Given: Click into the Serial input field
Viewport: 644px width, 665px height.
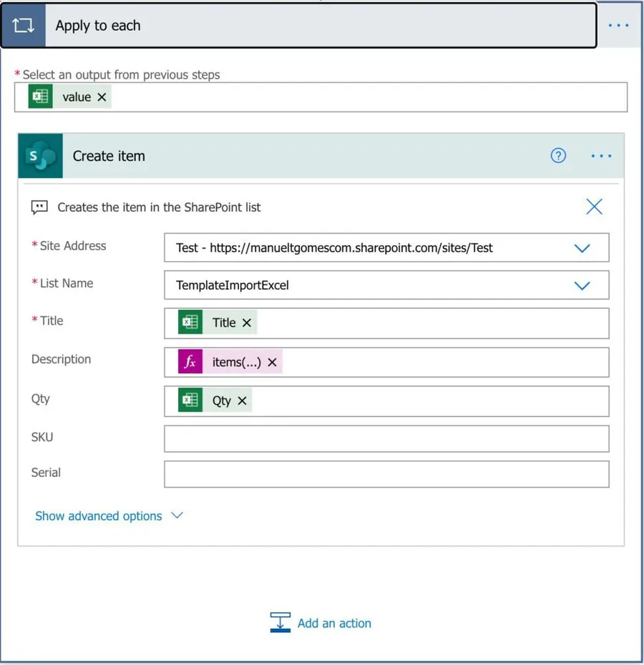Looking at the screenshot, I should (x=386, y=474).
